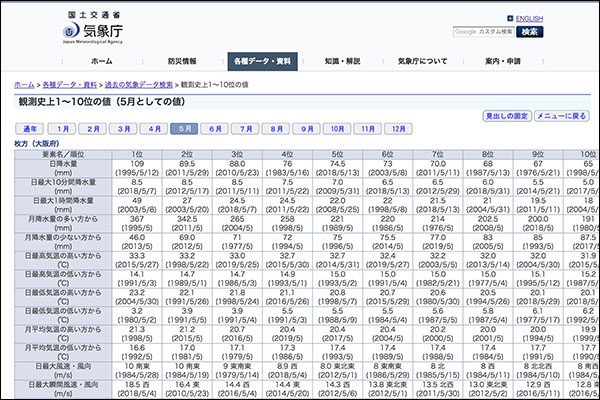Click the 日最低気温の高い方から row label
The image size is (600, 400).
tap(63, 297)
